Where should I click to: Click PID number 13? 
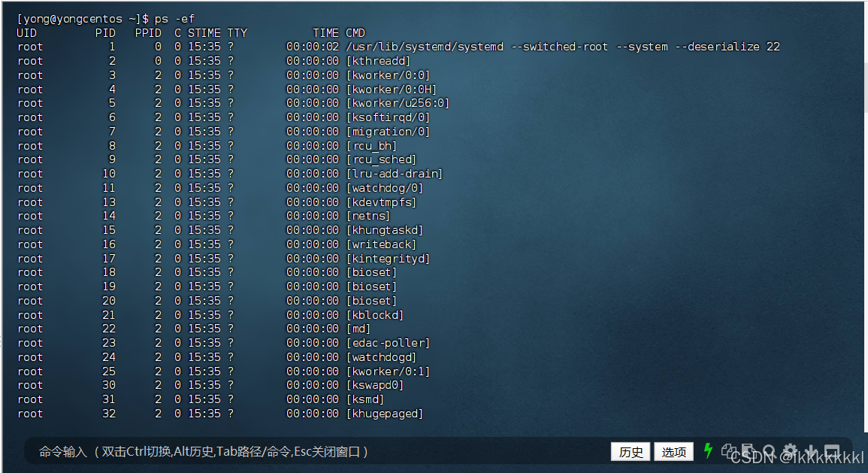click(109, 202)
